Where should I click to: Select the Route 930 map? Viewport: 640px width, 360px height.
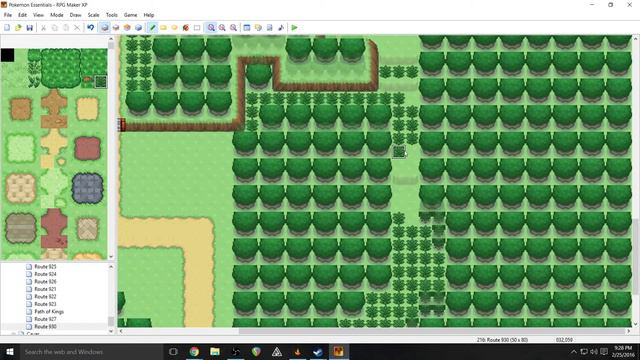coord(45,327)
